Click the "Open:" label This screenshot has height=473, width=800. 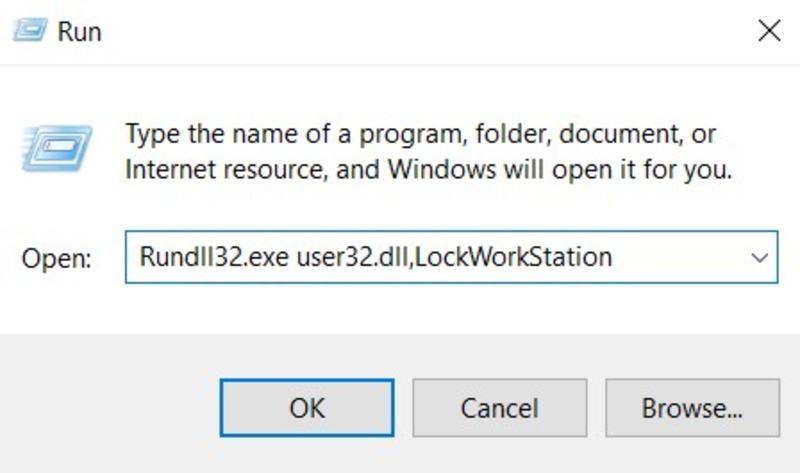(57, 258)
